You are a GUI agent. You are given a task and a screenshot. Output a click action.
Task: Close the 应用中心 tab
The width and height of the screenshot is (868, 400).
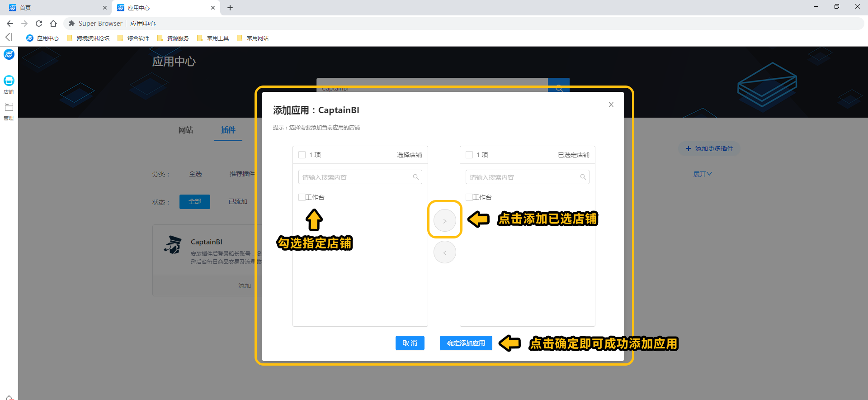[x=213, y=8]
